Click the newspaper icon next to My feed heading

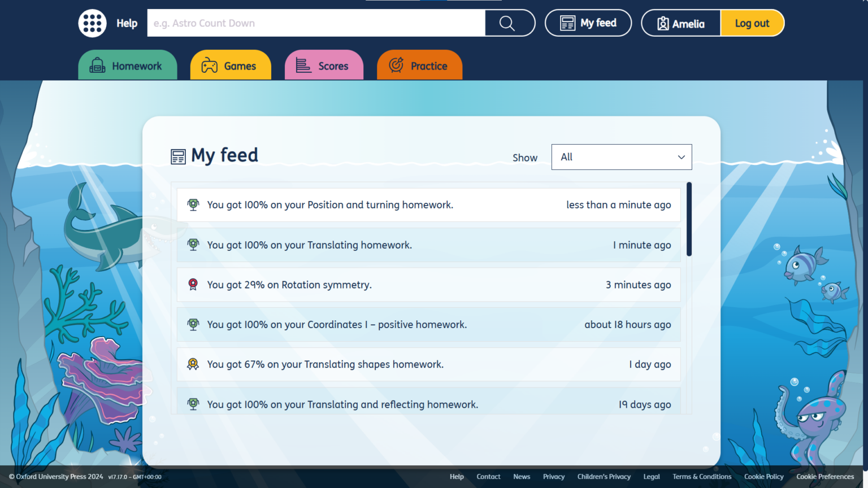tap(177, 156)
